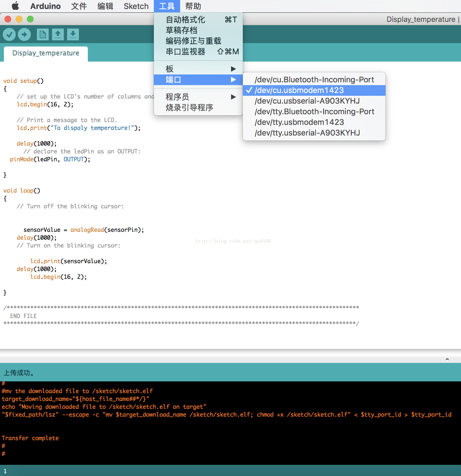Save sketch with the down-arrow icon
Screen dimensions: 461x476
coord(73,34)
